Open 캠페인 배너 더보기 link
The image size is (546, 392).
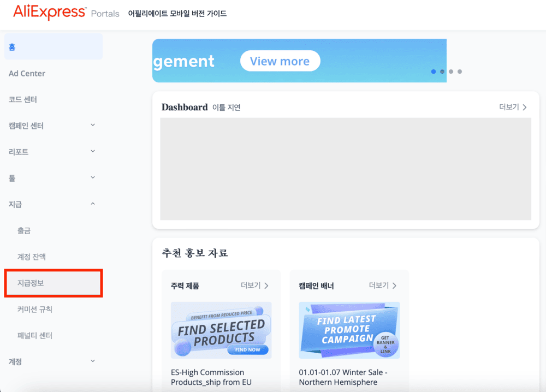(x=383, y=286)
